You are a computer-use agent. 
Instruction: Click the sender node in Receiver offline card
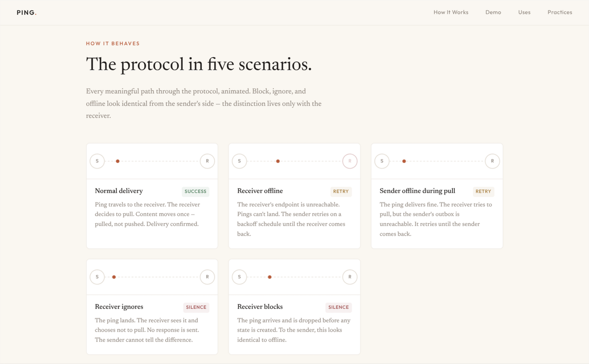click(239, 161)
